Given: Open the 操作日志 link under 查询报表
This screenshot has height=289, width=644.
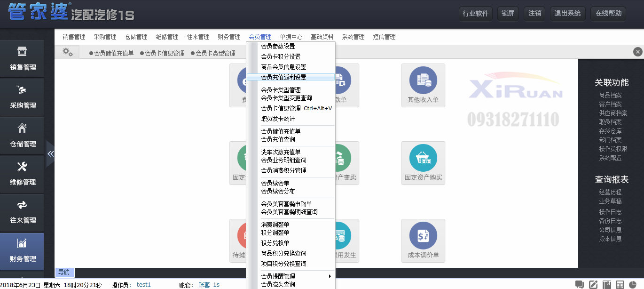Looking at the screenshot, I should point(610,212).
